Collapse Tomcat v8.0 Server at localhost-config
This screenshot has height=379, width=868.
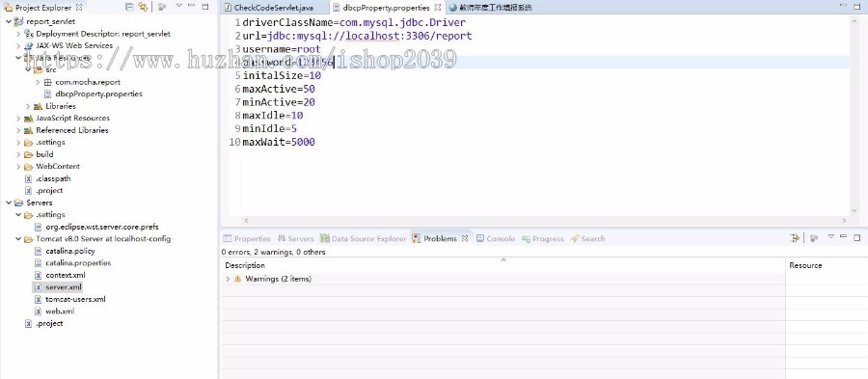point(18,239)
